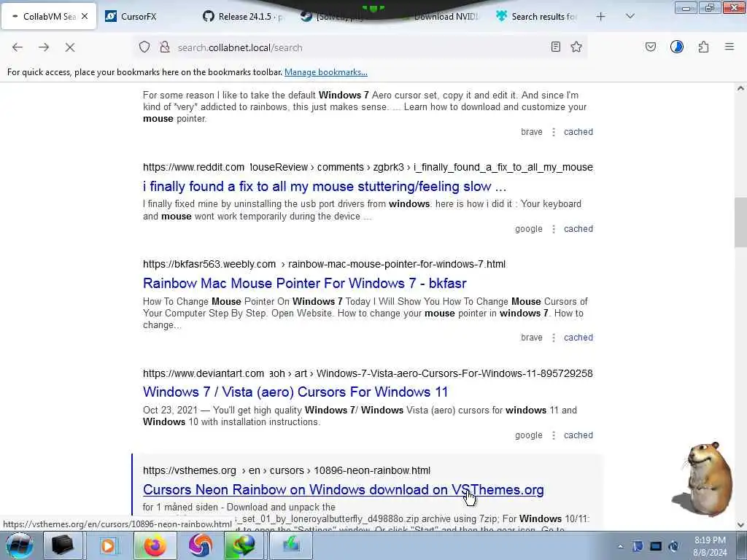Click the hamster desktop pet
The height and width of the screenshot is (560, 747).
pos(704,478)
